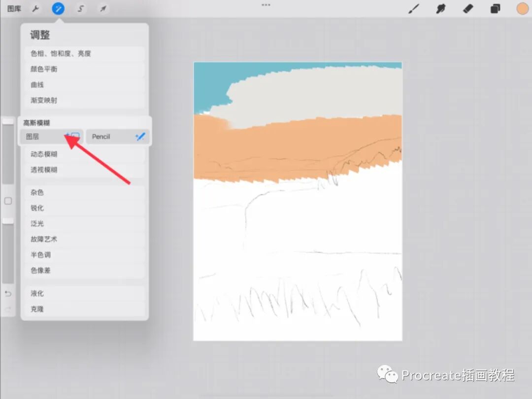Open the orange color swatch
The width and height of the screenshot is (532, 399).
click(x=522, y=8)
